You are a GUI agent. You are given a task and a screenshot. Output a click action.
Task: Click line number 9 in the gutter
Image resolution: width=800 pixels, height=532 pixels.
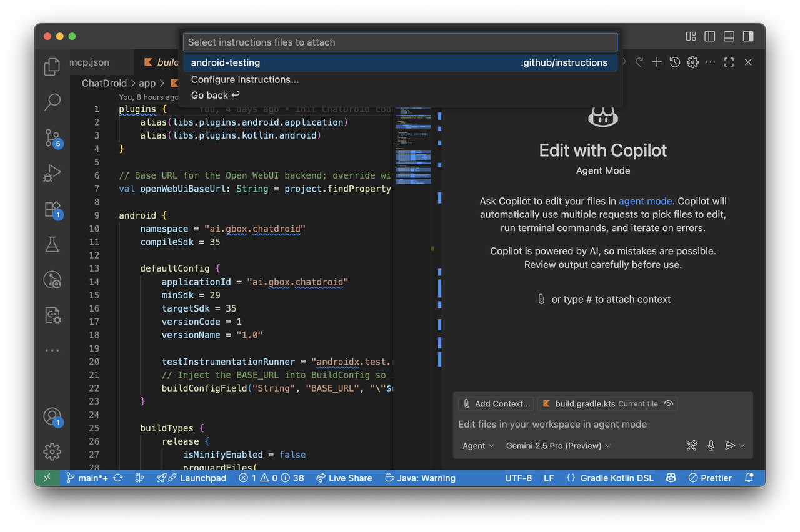point(96,215)
